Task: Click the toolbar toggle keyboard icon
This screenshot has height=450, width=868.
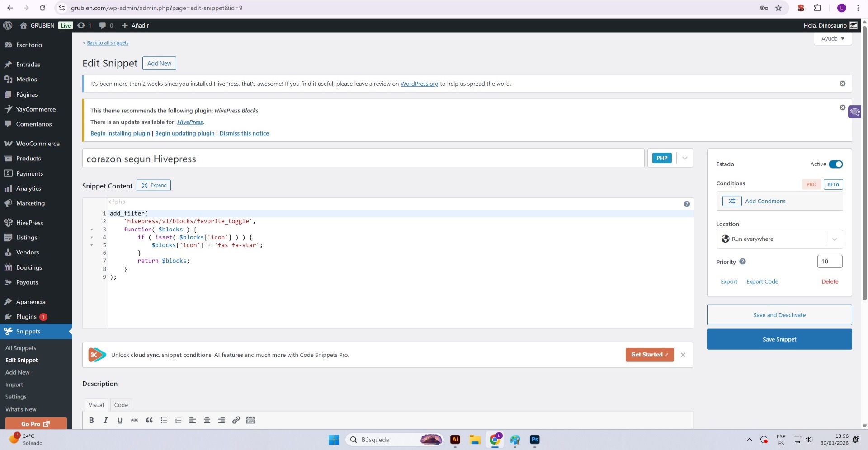Action: [250, 420]
